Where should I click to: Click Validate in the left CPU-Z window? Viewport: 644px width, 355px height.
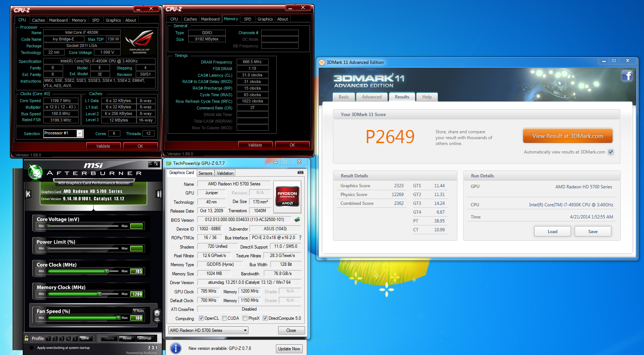pyautogui.click(x=103, y=146)
